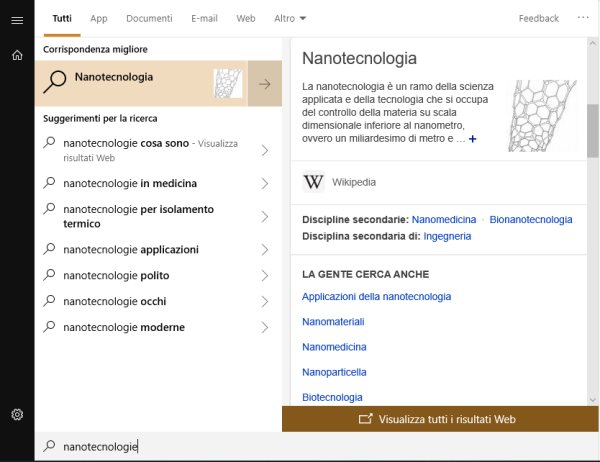Open the Nanomedicina discipline link
The height and width of the screenshot is (462, 600).
[x=444, y=219]
